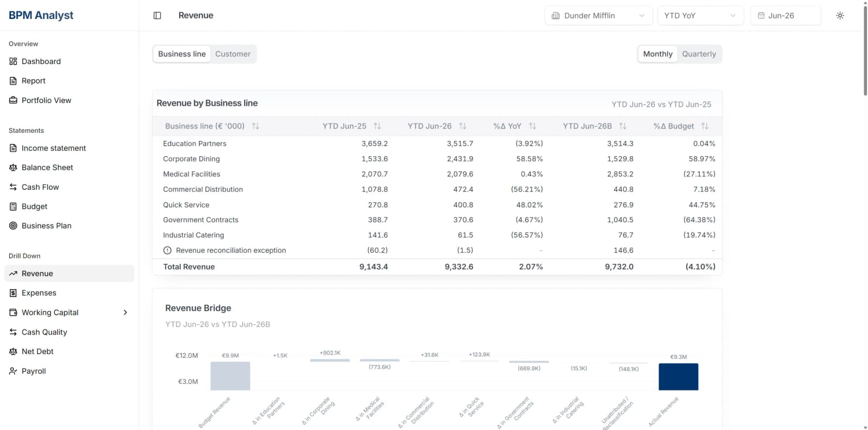This screenshot has width=868, height=430.
Task: Click the Cash Flow arrows icon
Action: (x=13, y=187)
